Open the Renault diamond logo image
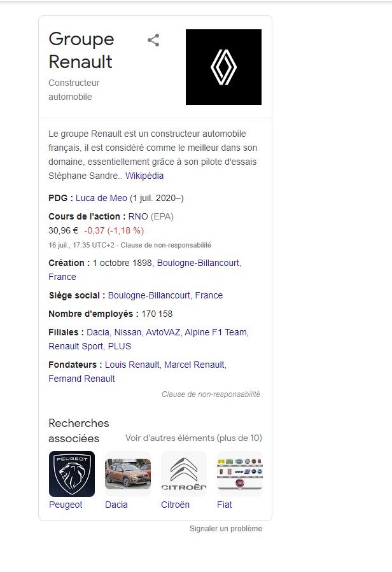This screenshot has height=572, width=392. coord(223,67)
